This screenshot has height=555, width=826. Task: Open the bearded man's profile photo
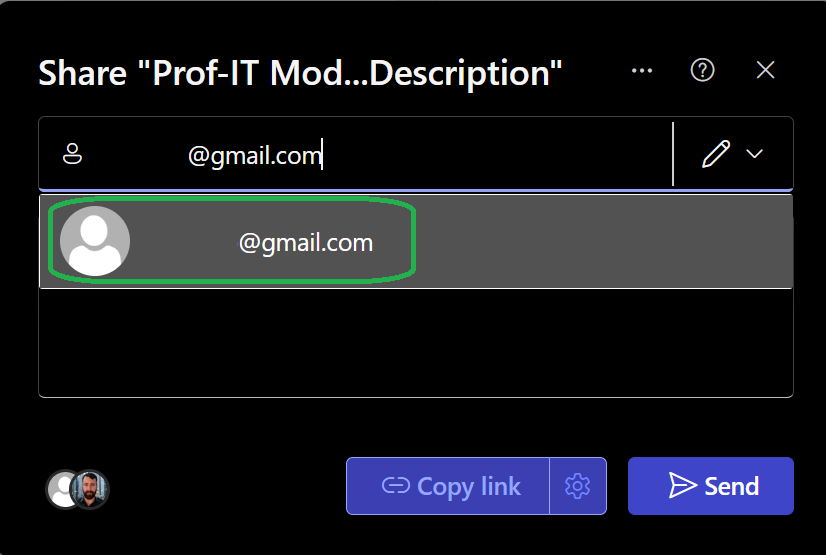click(91, 489)
